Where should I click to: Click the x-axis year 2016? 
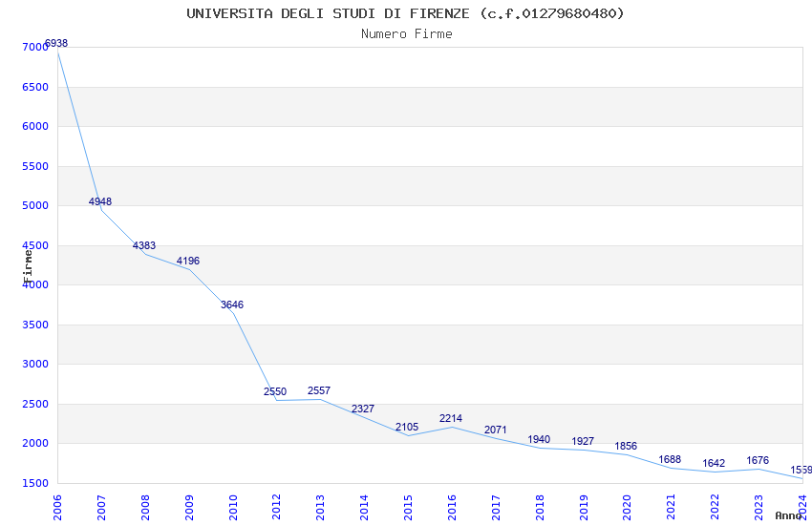(x=452, y=508)
